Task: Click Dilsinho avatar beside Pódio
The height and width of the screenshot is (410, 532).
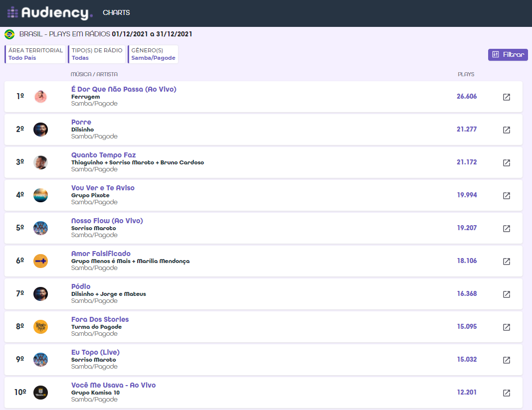Action: coord(40,294)
